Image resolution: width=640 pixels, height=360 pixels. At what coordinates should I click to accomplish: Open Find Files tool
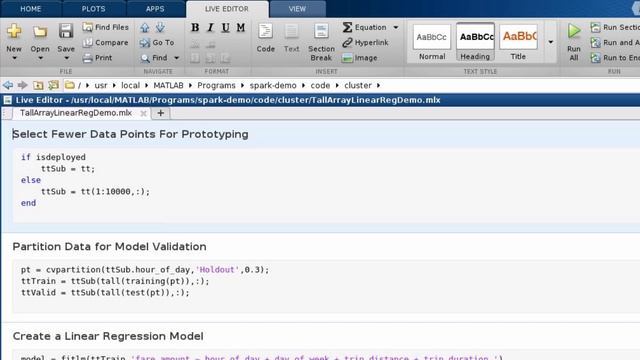coord(105,27)
